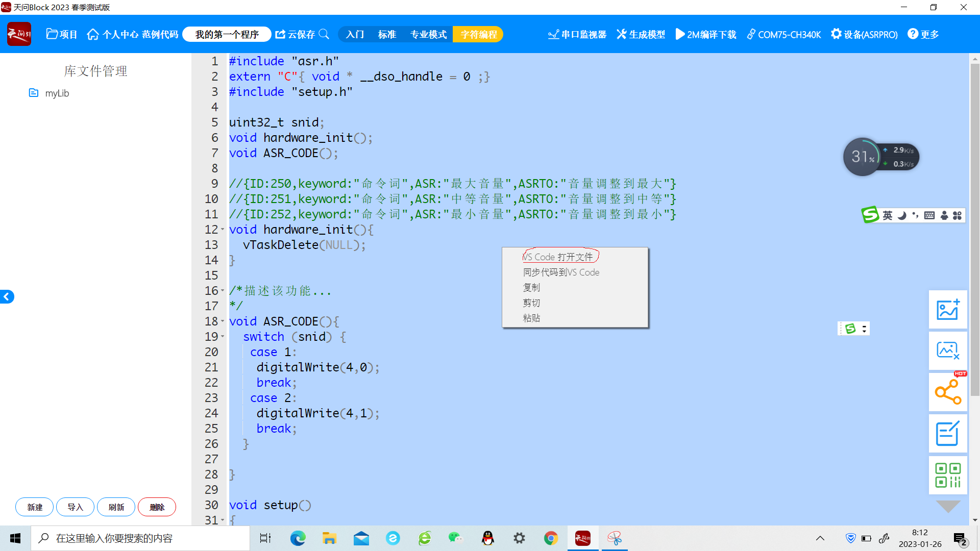Image resolution: width=980 pixels, height=551 pixels.
Task: Click the 删除 button
Action: (x=157, y=507)
